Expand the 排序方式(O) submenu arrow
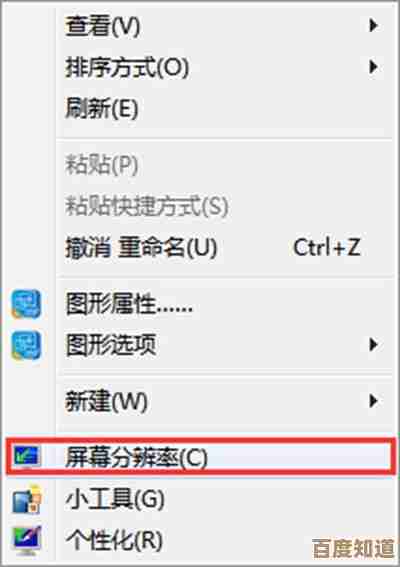This screenshot has width=400, height=567. tap(373, 67)
